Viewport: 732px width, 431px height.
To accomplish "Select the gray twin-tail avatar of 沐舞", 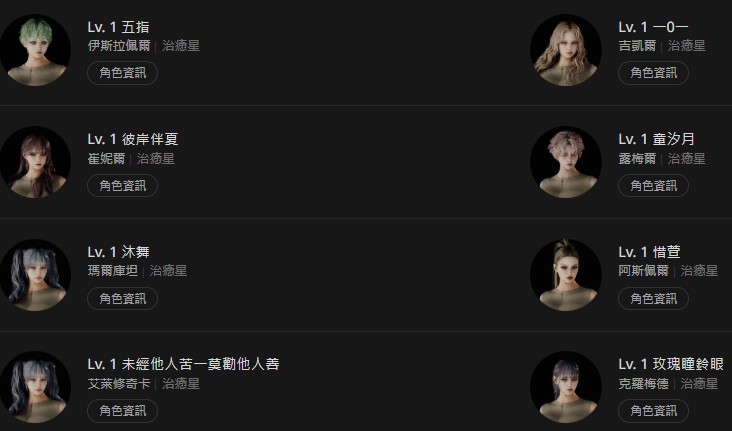I will (x=35, y=275).
